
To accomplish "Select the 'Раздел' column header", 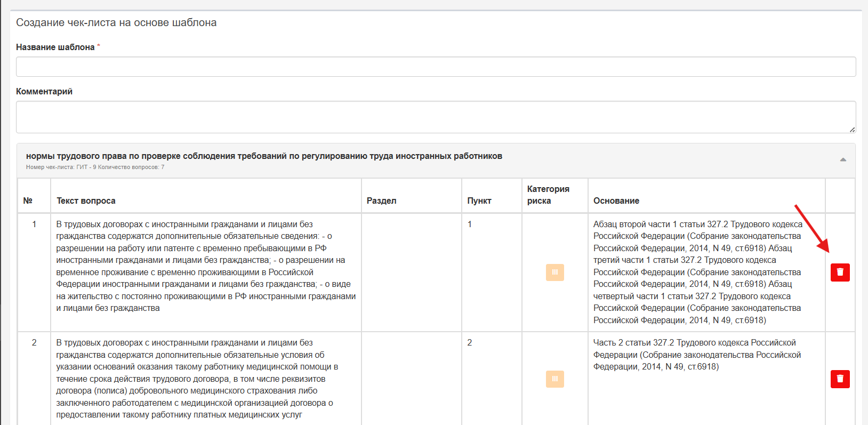I will (381, 201).
